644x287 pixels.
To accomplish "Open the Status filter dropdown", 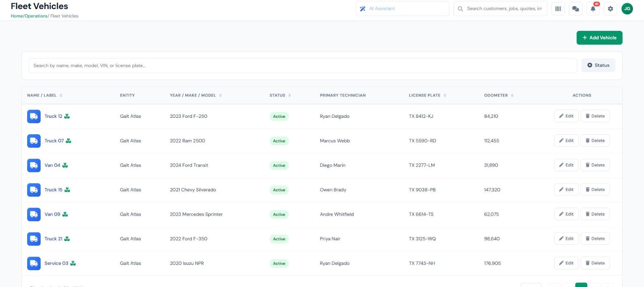I will coord(598,65).
